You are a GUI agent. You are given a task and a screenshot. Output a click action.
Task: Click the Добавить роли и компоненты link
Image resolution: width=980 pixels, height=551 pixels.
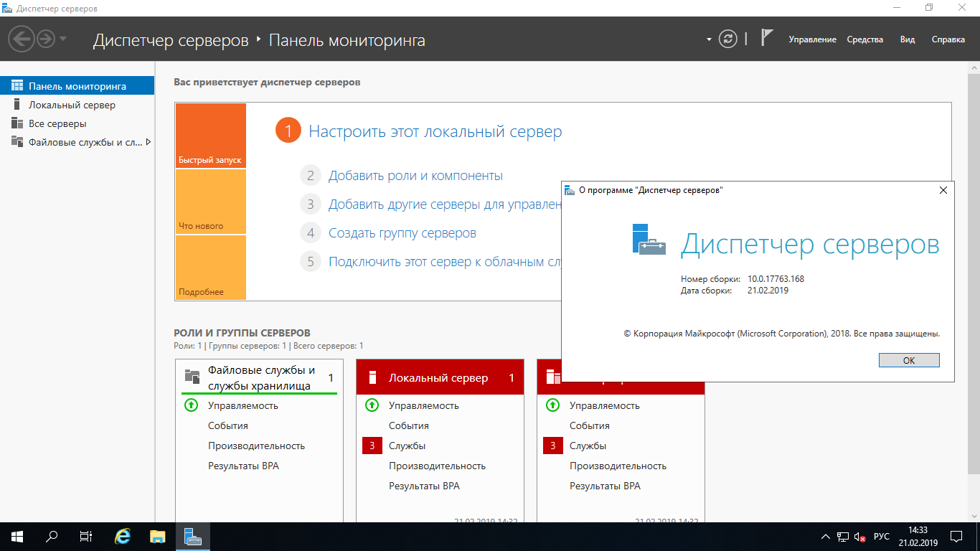click(415, 176)
